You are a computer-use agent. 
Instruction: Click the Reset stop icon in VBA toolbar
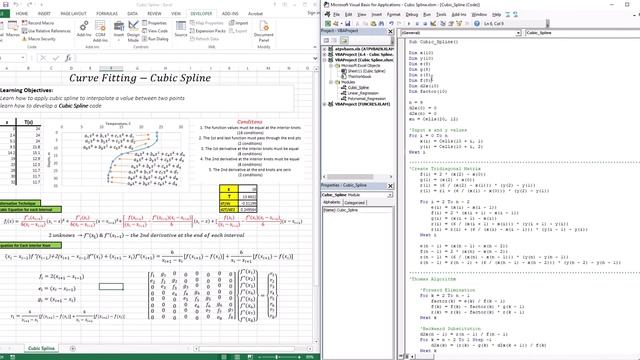tap(425, 24)
